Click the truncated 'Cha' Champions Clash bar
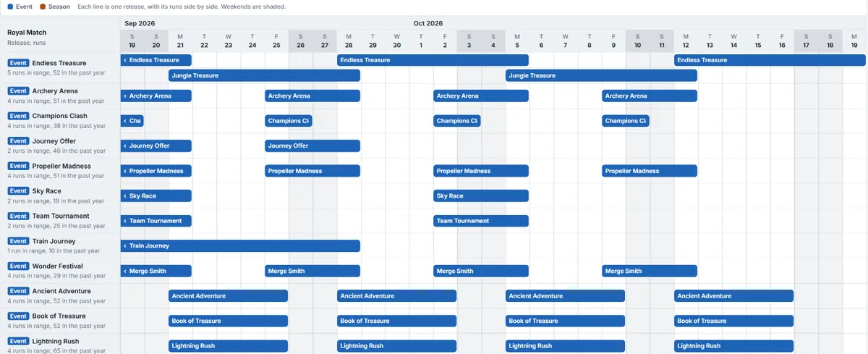Image resolution: width=868 pixels, height=354 pixels. tap(132, 121)
